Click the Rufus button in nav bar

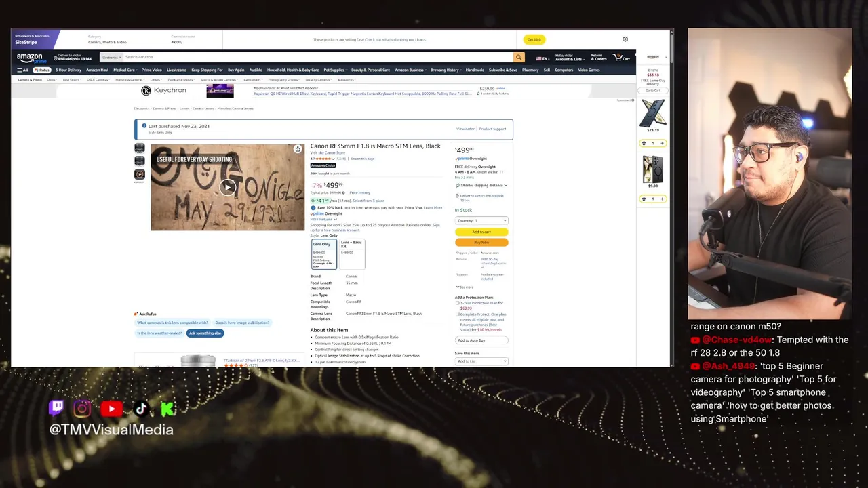42,70
